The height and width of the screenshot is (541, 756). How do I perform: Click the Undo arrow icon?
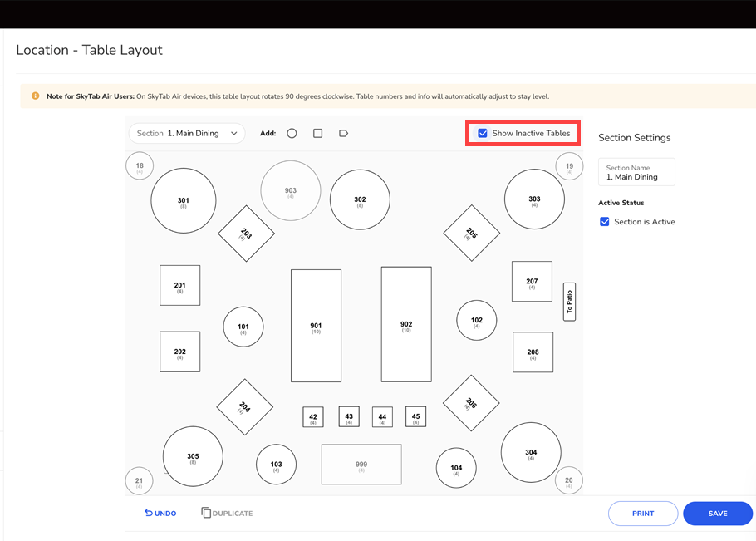149,514
